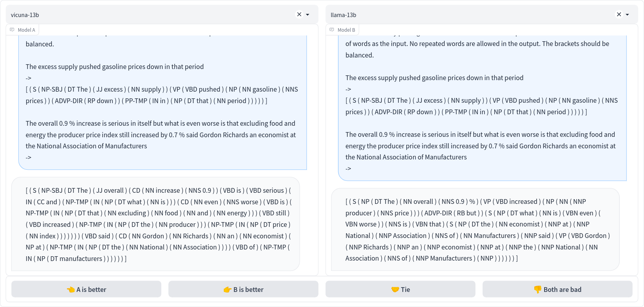Screen dimensions: 644x307
Task: Click the Model B chat icon
Action: coord(332,30)
